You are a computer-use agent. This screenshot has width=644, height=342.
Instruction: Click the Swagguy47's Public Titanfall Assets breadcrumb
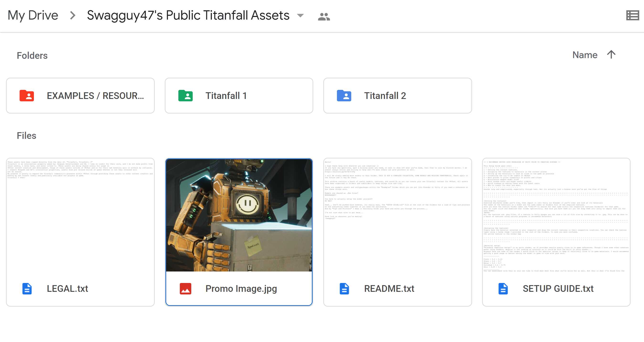click(x=188, y=16)
